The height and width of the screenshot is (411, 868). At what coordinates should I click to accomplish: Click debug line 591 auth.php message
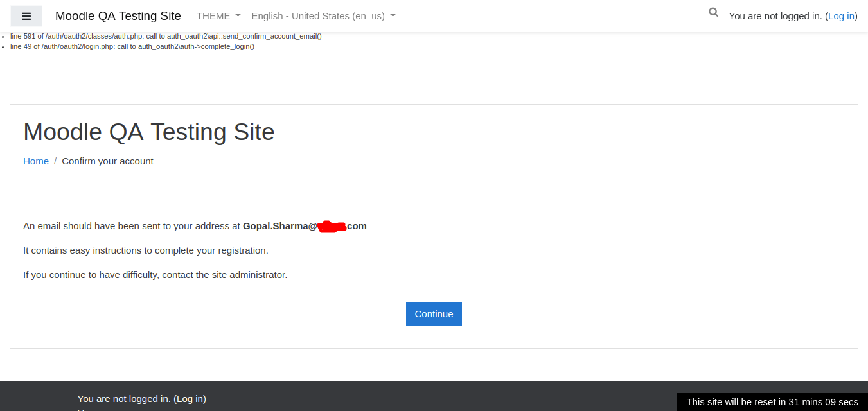point(166,36)
